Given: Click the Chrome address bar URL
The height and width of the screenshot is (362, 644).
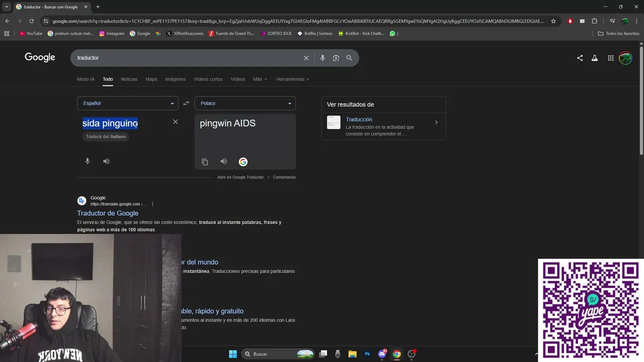Looking at the screenshot, I should tap(298, 21).
